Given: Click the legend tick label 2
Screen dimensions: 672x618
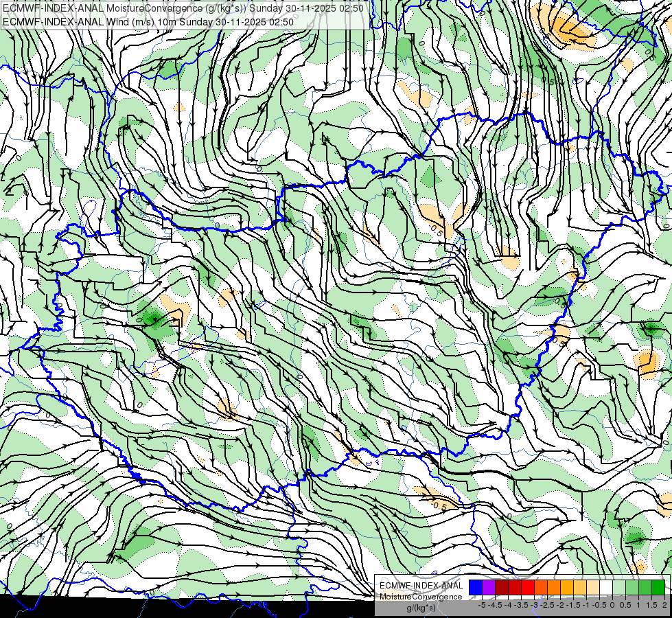Looking at the screenshot, I should tap(664, 605).
